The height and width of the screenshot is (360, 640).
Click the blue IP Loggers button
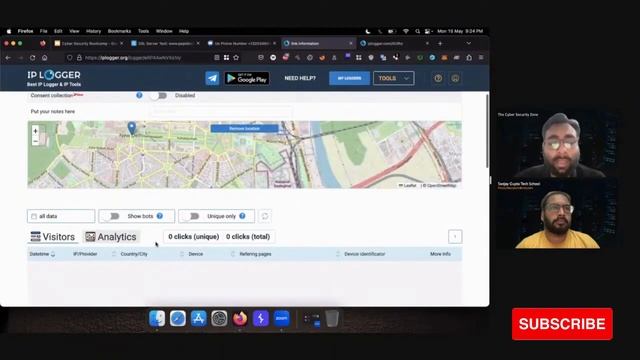pyautogui.click(x=349, y=78)
